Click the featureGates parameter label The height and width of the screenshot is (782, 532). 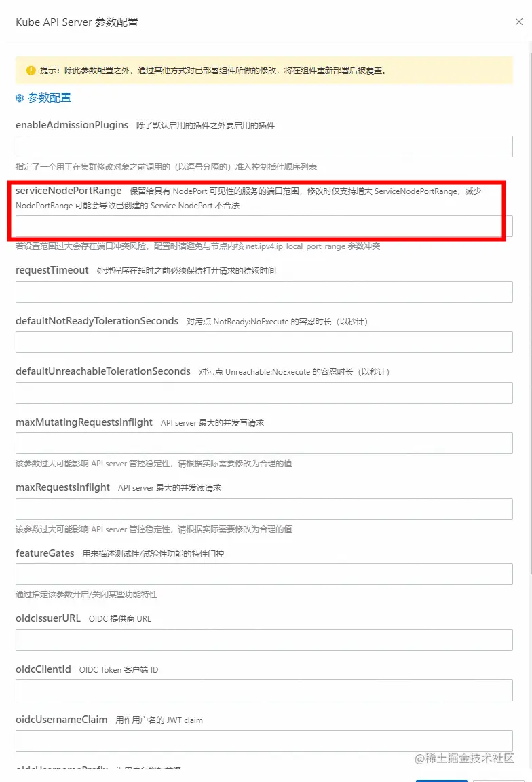pyautogui.click(x=45, y=553)
